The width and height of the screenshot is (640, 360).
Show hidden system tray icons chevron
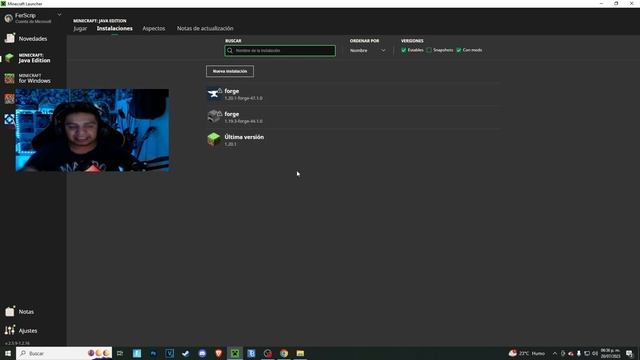(x=555, y=353)
